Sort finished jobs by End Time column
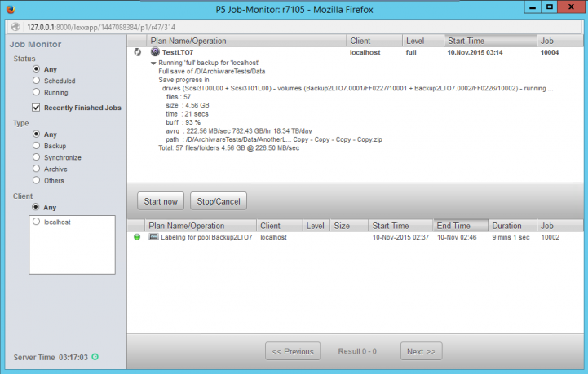The height and width of the screenshot is (374, 588). pyautogui.click(x=460, y=226)
